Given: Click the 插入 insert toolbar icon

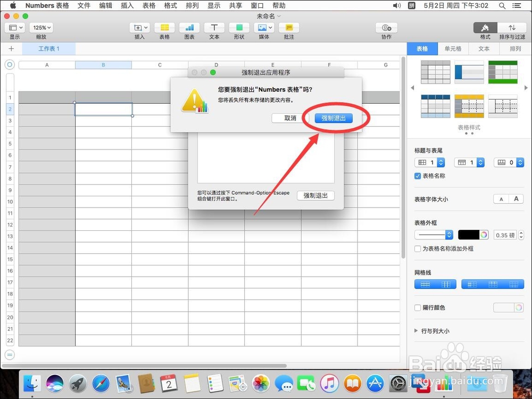Looking at the screenshot, I should (x=140, y=28).
